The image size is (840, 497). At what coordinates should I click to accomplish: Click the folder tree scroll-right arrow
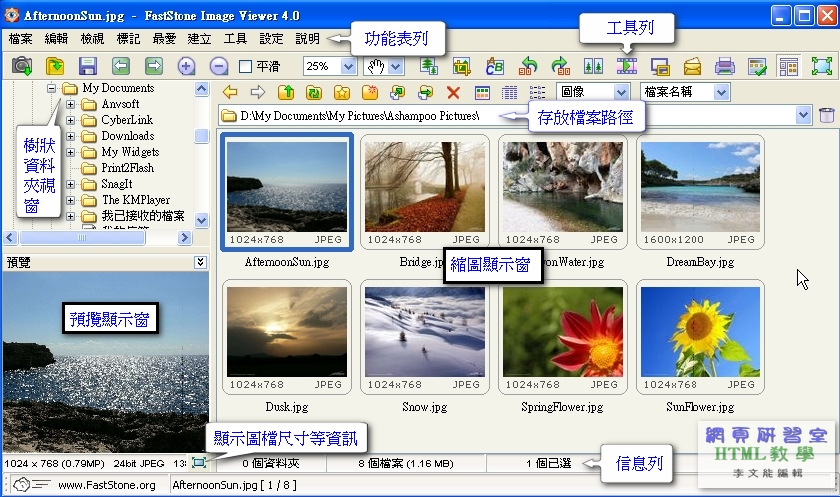pyautogui.click(x=184, y=237)
